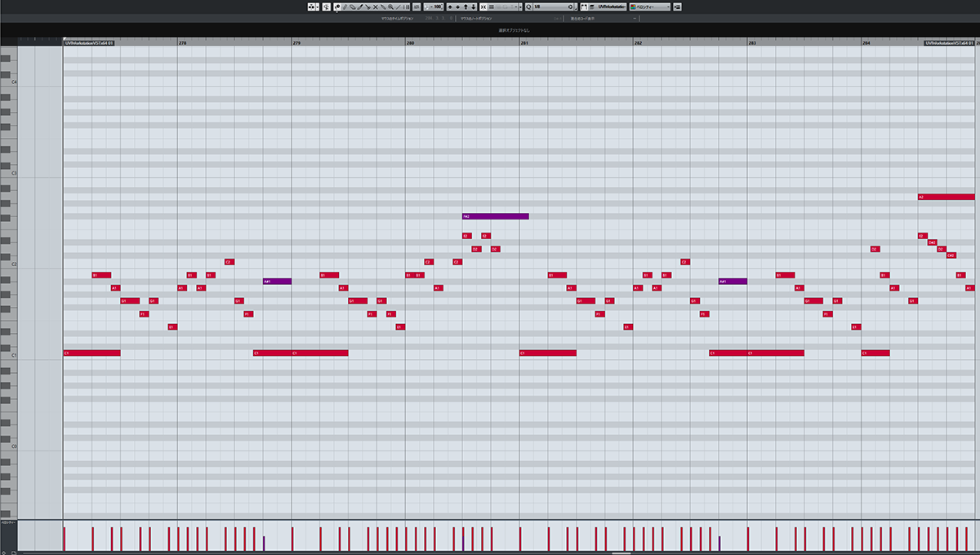Click the purple velocity bar under bar 282
Screen dimensions: 980x555
(719, 543)
